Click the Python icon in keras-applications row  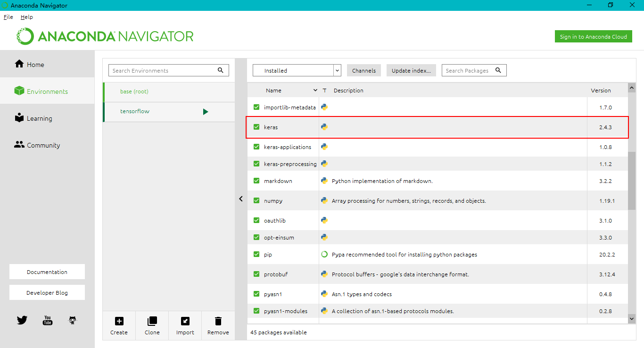click(324, 147)
